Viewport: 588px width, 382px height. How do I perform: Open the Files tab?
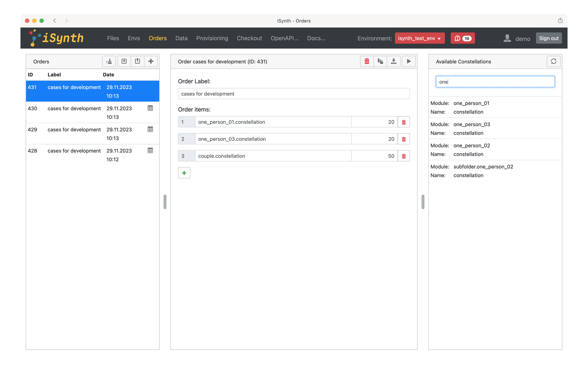click(x=113, y=38)
